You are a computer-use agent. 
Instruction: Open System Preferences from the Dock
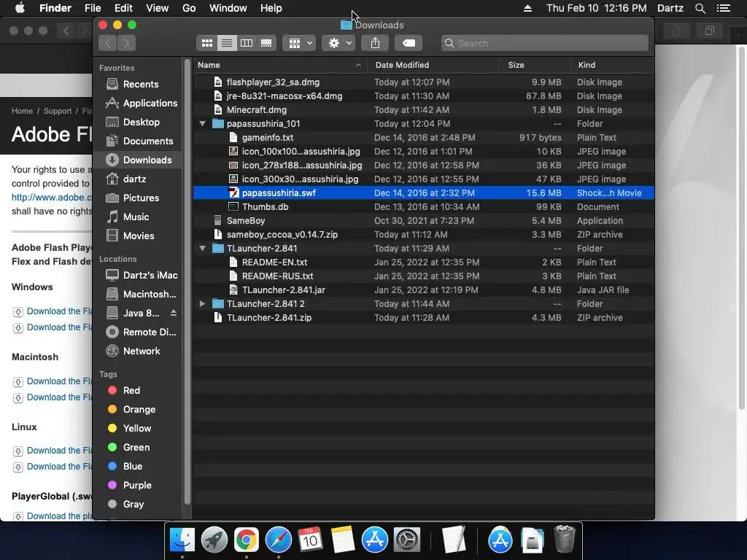tap(406, 540)
